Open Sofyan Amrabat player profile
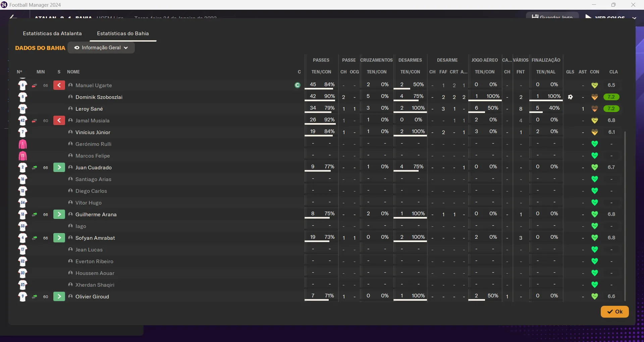Viewport: 644px width, 342px height. pyautogui.click(x=95, y=238)
